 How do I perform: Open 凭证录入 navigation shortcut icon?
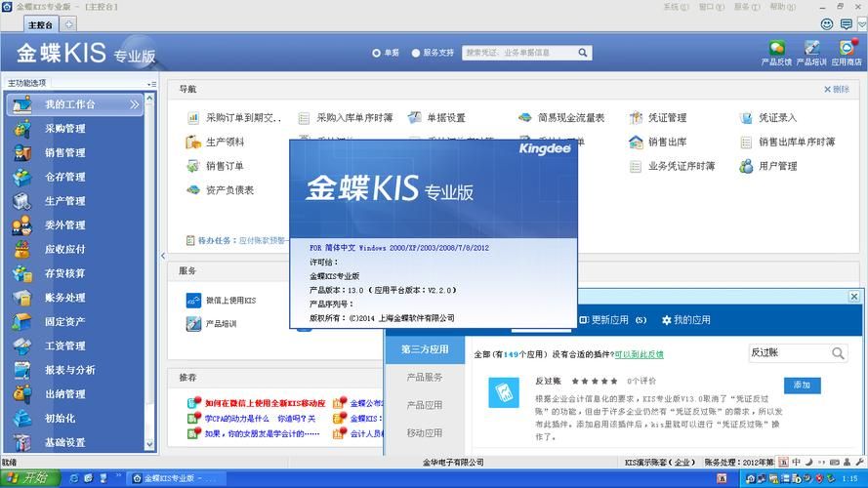tap(746, 118)
